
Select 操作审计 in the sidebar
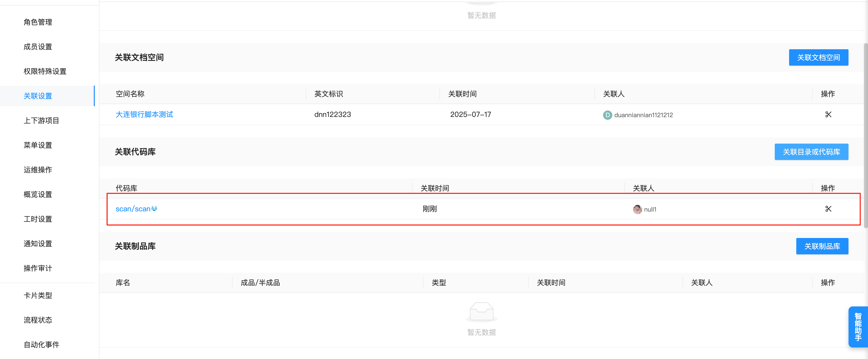click(38, 268)
